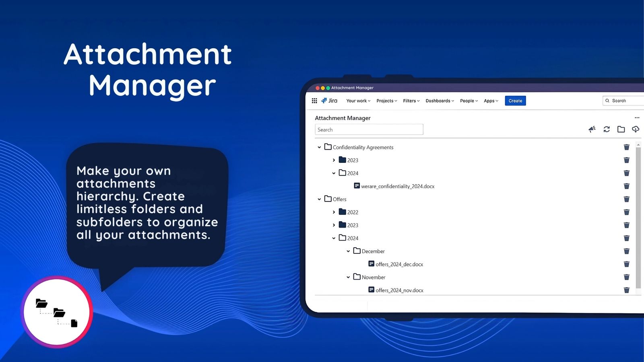Viewport: 644px width, 362px height.
Task: Click trash icon for Offers 2023 folder
Action: tap(627, 225)
